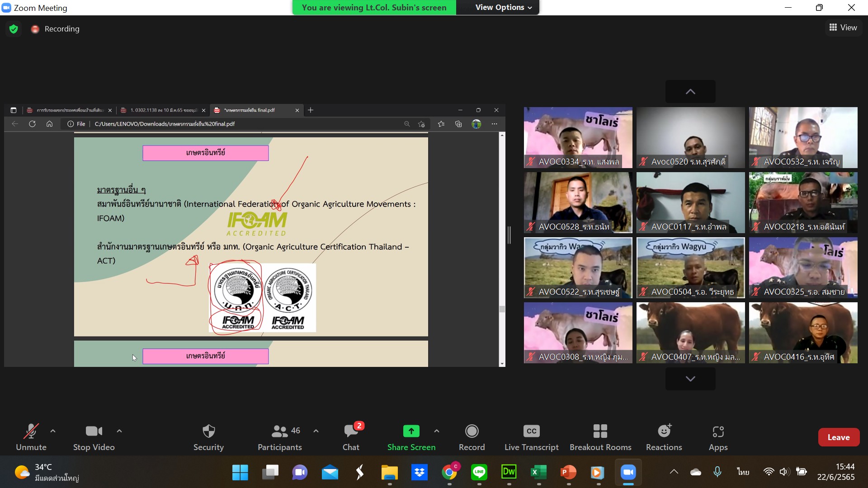Viewport: 868px width, 488px height.
Task: Open Chrome from the taskbar
Action: coord(449,473)
